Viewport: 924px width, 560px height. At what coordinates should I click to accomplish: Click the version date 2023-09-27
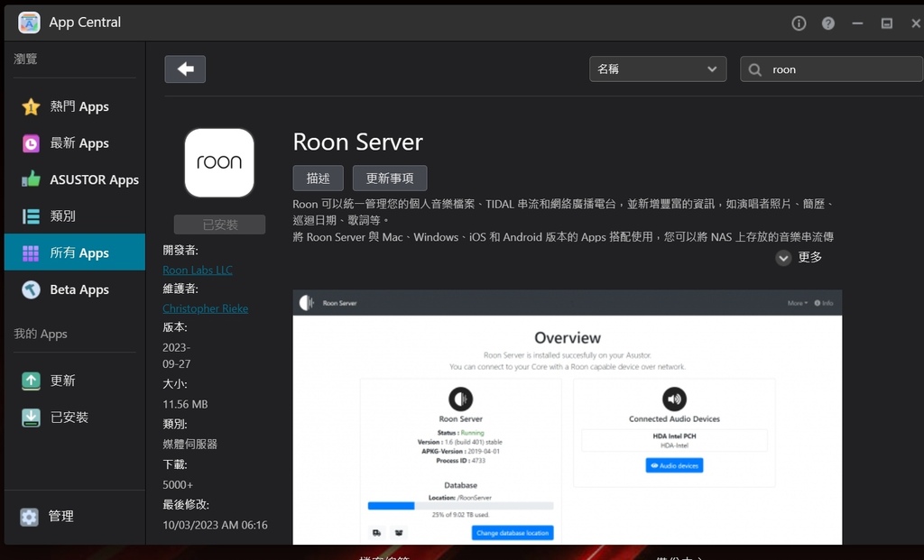(177, 355)
